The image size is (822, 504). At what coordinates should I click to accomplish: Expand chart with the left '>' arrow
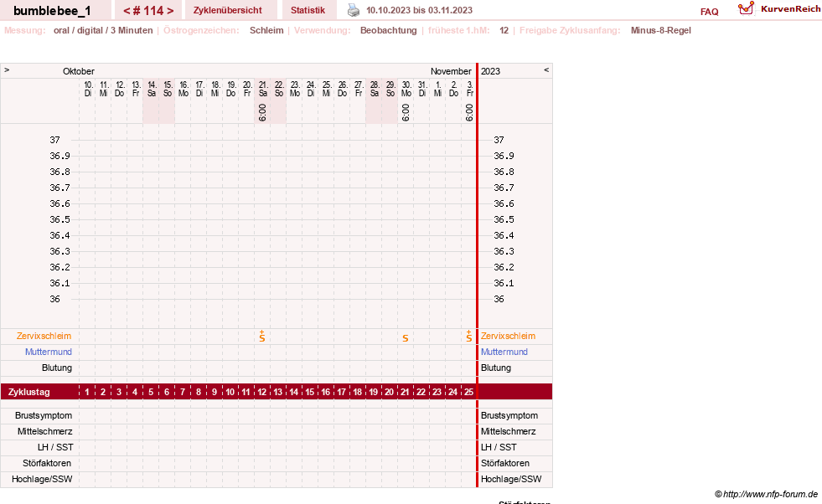click(7, 69)
